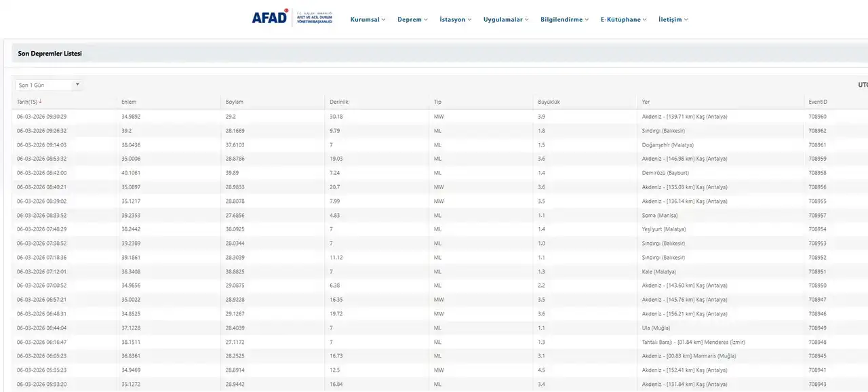Click the Yer column header

[x=645, y=101]
